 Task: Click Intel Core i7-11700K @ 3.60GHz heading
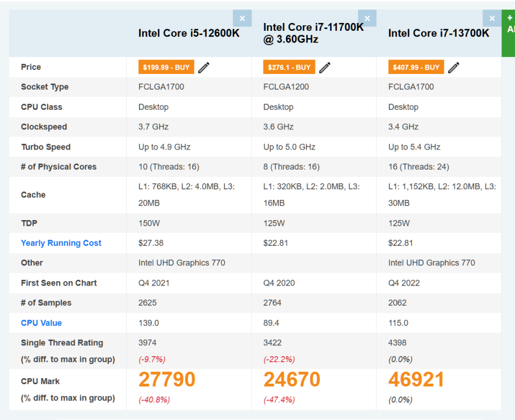coord(313,33)
